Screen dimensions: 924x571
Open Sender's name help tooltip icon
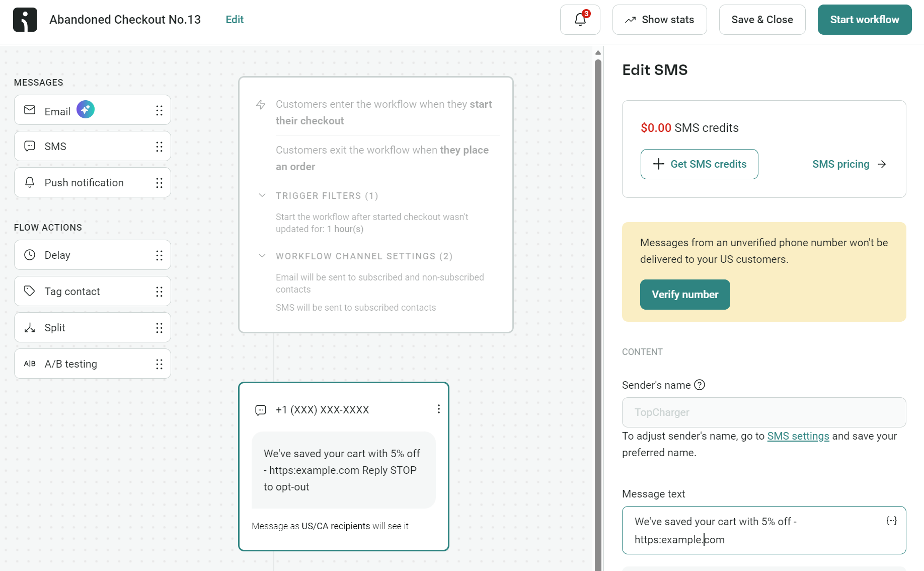point(699,385)
